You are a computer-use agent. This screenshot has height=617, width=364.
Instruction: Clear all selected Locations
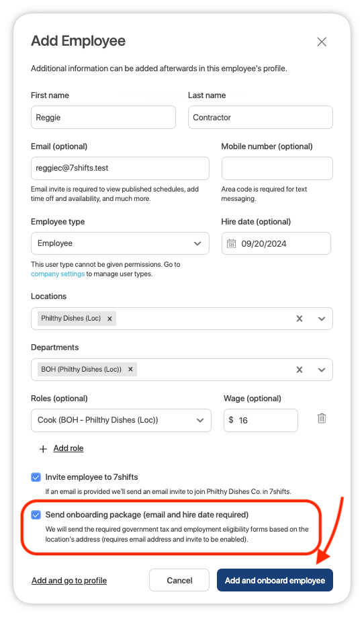(300, 319)
